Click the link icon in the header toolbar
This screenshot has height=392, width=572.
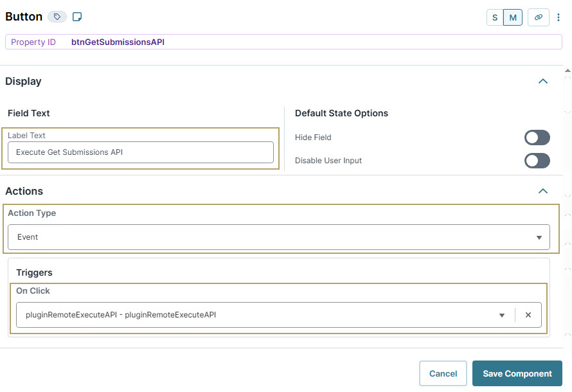[539, 17]
